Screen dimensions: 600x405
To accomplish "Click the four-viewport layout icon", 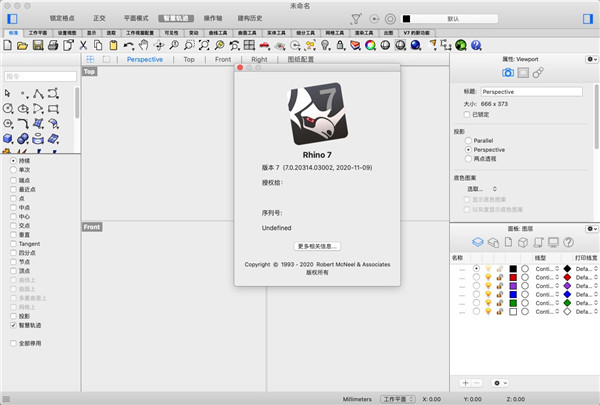I will pyautogui.click(x=92, y=60).
